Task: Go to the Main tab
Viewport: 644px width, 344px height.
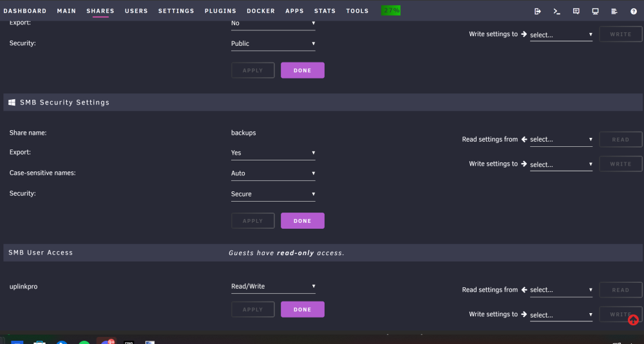Action: pos(66,11)
